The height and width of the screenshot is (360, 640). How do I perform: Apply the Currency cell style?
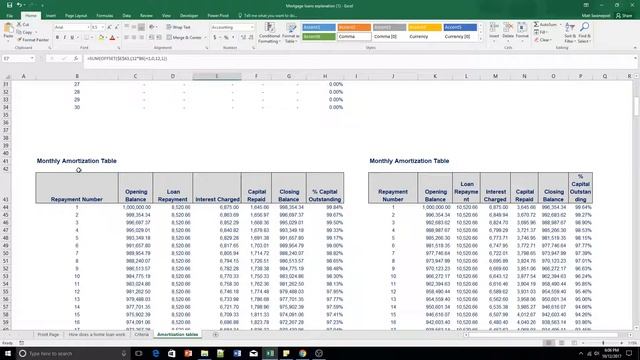(424, 36)
